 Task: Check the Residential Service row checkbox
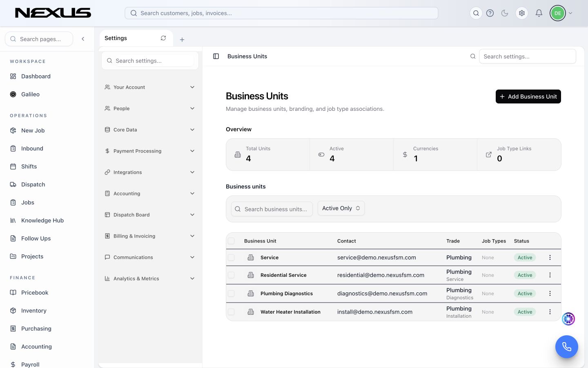[231, 275]
